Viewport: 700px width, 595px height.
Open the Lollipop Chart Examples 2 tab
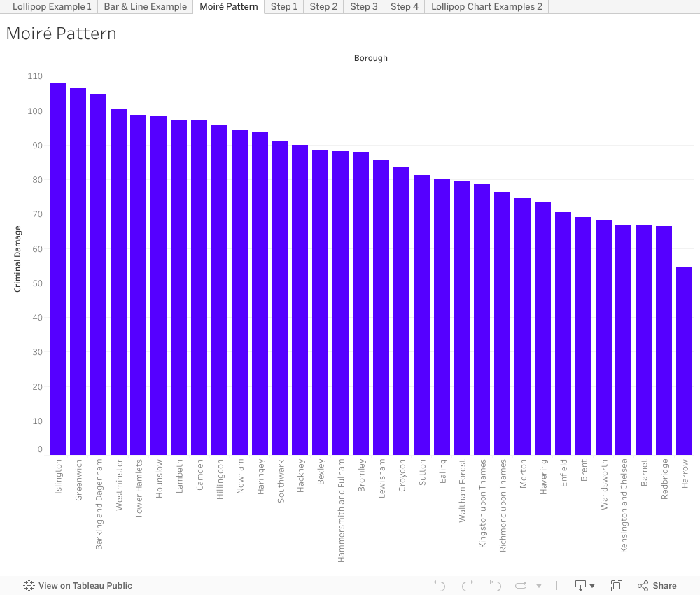tap(486, 7)
